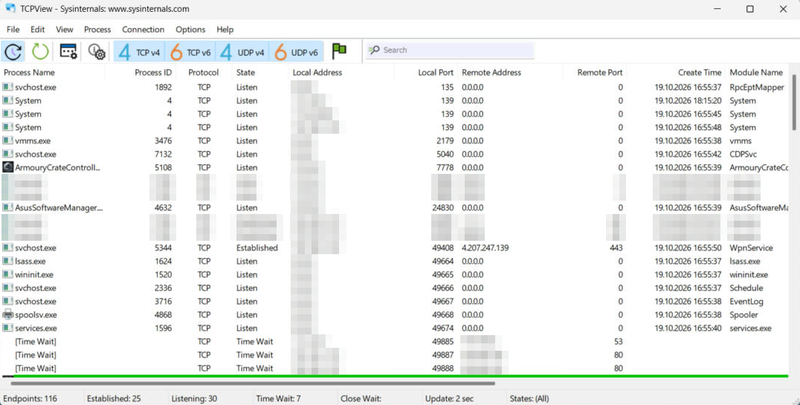Open the Help menu
This screenshot has width=800, height=405.
click(224, 30)
